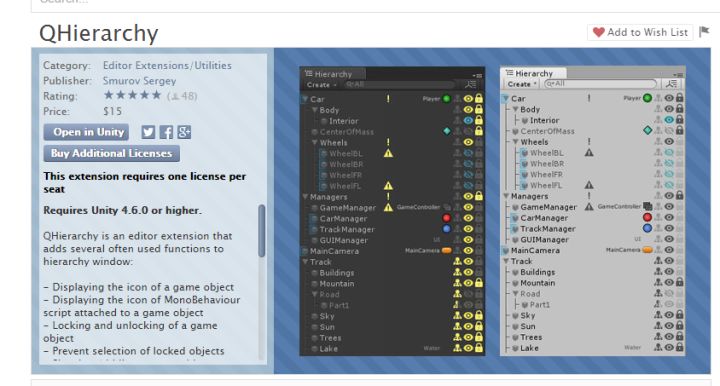Image resolution: width=720 pixels, height=386 pixels.
Task: Open publisher Smurov Sergey link
Action: point(139,81)
